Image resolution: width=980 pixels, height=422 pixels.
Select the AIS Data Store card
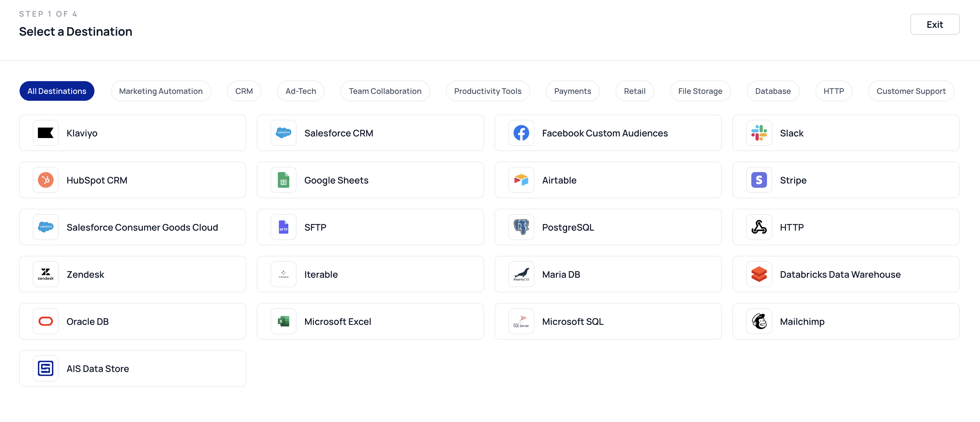(x=132, y=368)
